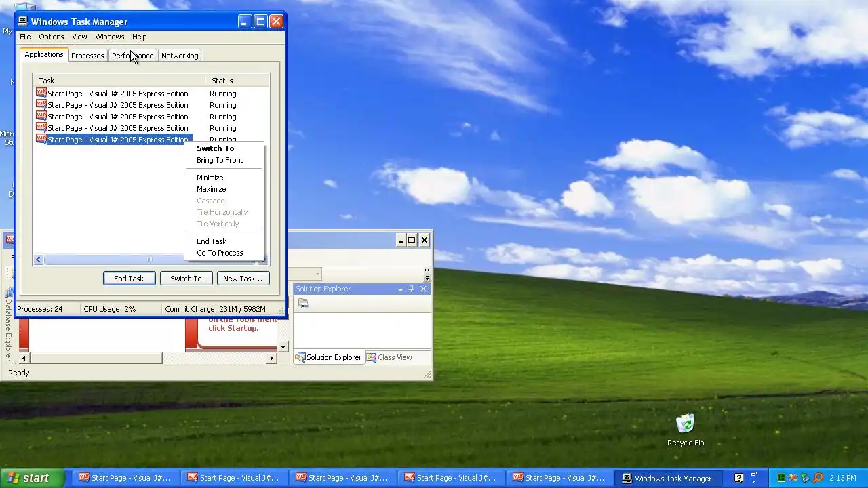Select the Applications tab

(44, 54)
